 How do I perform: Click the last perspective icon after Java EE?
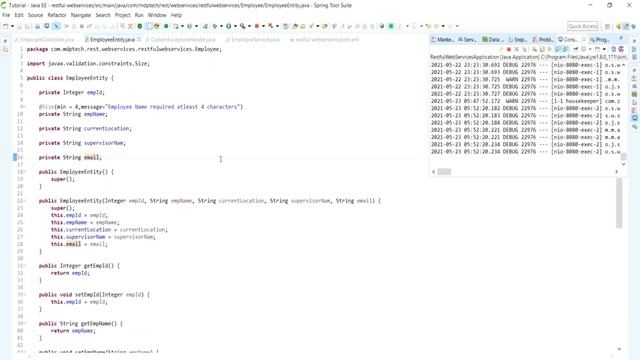[633, 26]
